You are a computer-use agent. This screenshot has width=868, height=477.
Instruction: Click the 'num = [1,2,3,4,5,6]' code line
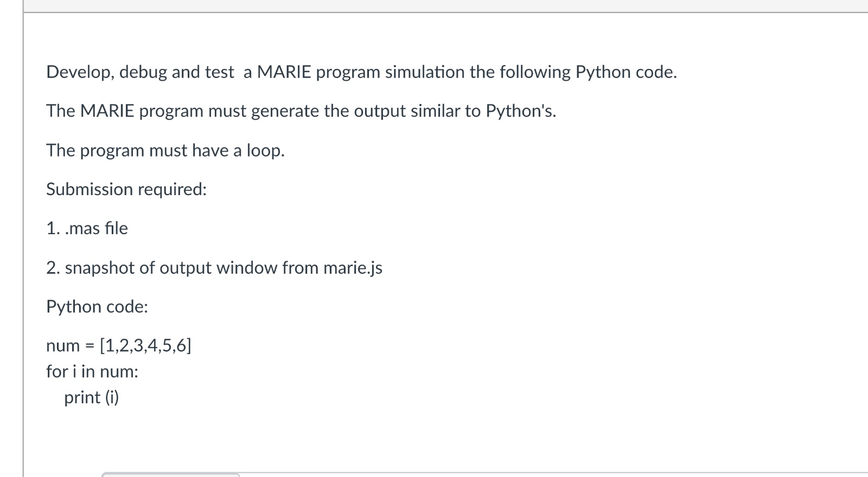tap(119, 345)
